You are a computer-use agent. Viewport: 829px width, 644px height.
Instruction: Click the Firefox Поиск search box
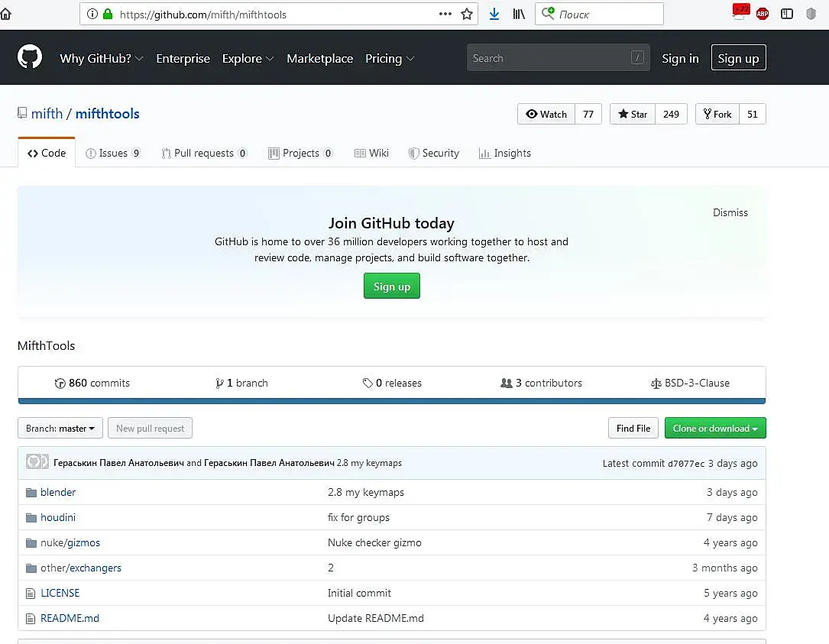(599, 15)
